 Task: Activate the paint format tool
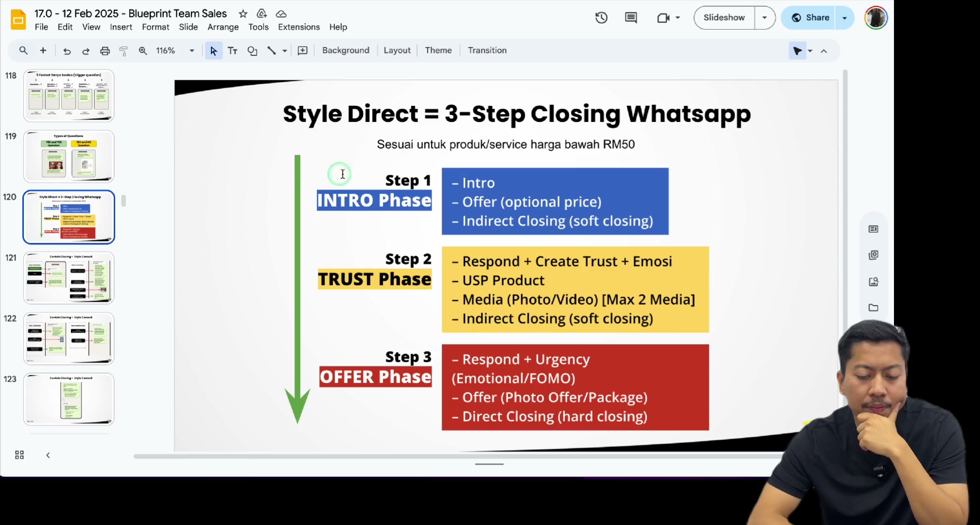(x=123, y=51)
